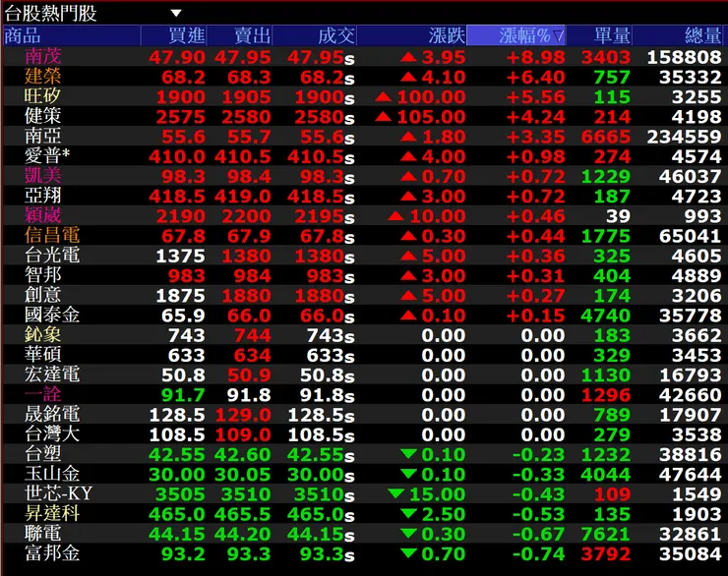The height and width of the screenshot is (576, 728).
Task: Click 富邦金 single volume 3792
Action: point(606,554)
